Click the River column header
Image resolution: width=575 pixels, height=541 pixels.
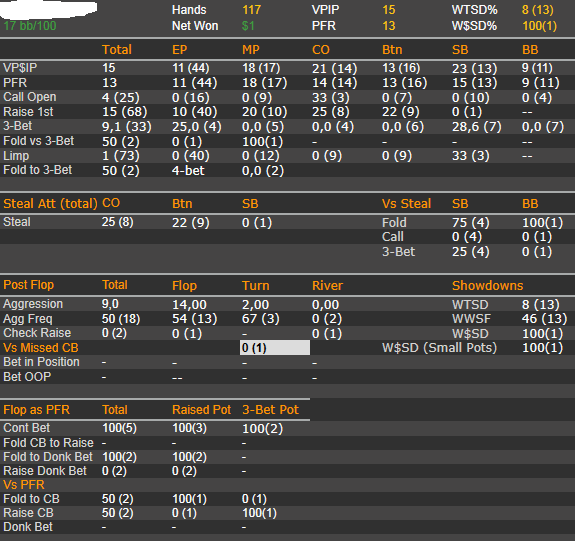[x=327, y=286]
